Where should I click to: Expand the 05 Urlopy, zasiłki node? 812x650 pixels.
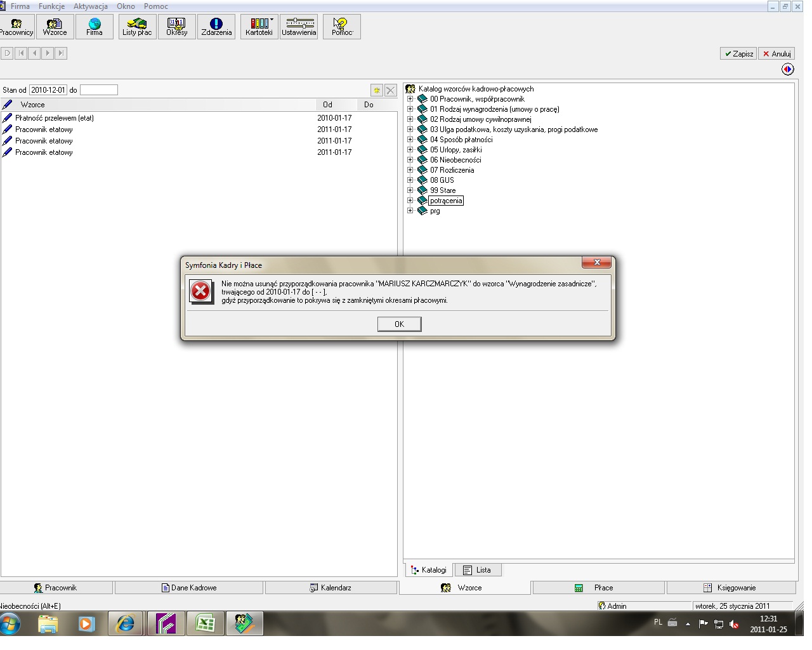point(410,150)
